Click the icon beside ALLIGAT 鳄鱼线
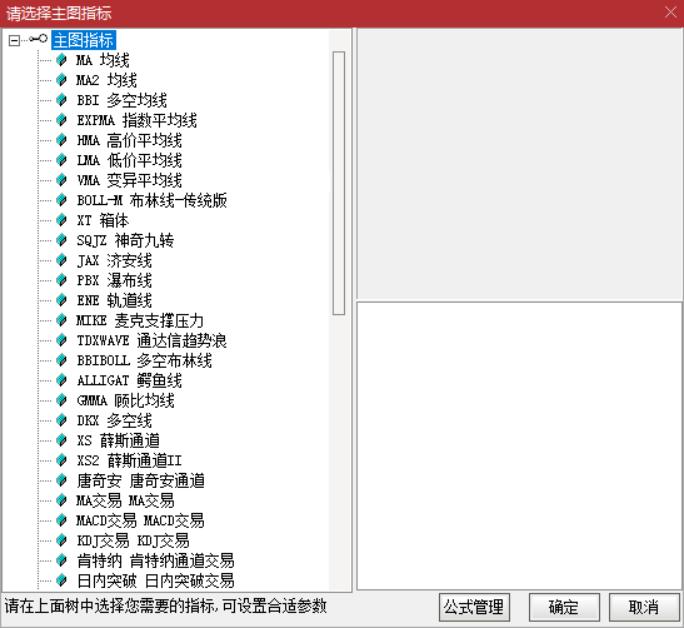Viewport: 684px width, 628px height. tap(63, 381)
